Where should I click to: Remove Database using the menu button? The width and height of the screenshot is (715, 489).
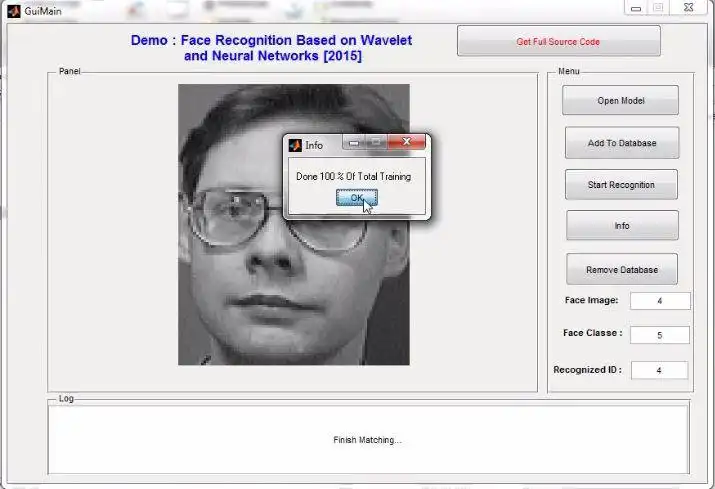click(622, 270)
